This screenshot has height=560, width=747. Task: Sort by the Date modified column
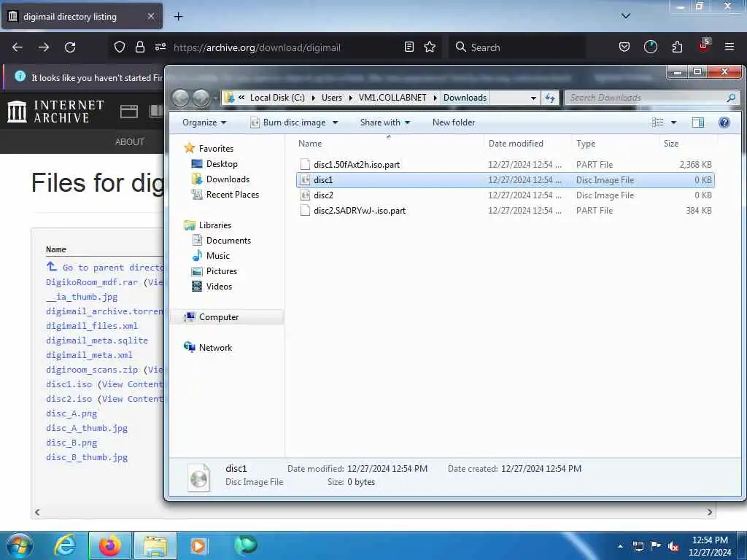527,144
